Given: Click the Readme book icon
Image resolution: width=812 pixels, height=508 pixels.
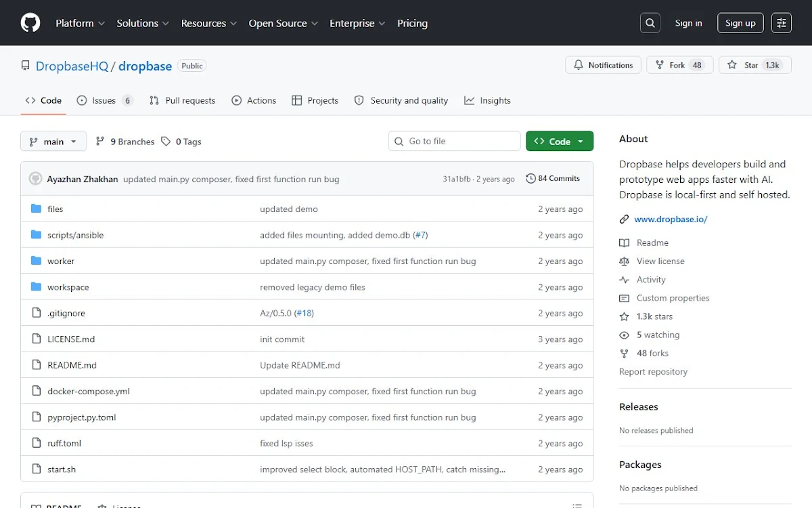Looking at the screenshot, I should coord(625,242).
